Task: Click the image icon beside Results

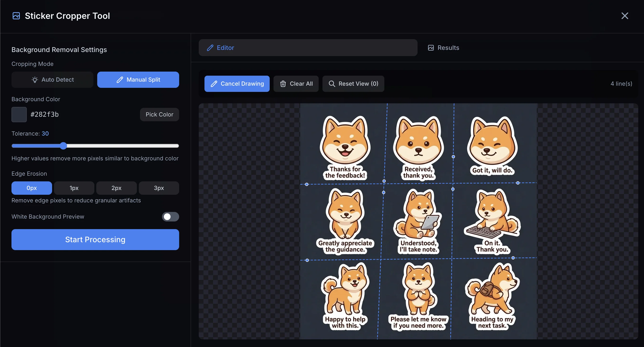Action: pos(431,48)
